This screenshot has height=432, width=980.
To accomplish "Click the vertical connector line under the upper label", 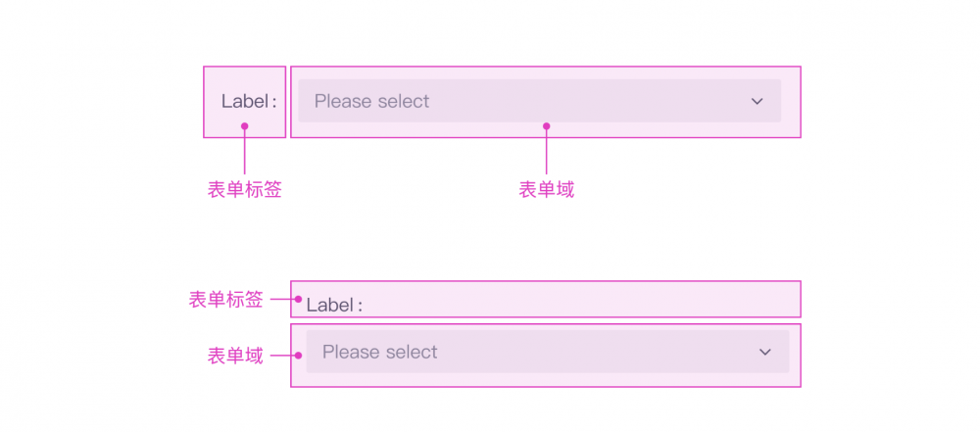I will tap(244, 152).
